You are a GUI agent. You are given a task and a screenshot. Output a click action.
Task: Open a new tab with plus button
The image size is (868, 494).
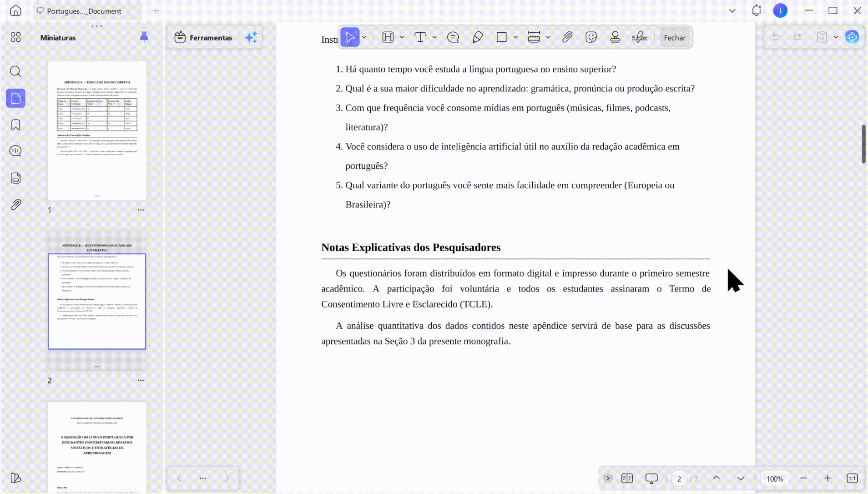pos(155,10)
